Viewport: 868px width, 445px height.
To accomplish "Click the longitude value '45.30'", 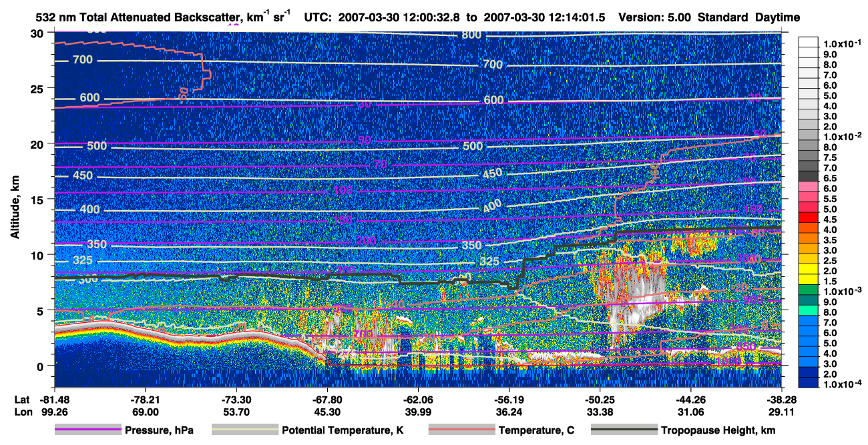I will point(327,413).
